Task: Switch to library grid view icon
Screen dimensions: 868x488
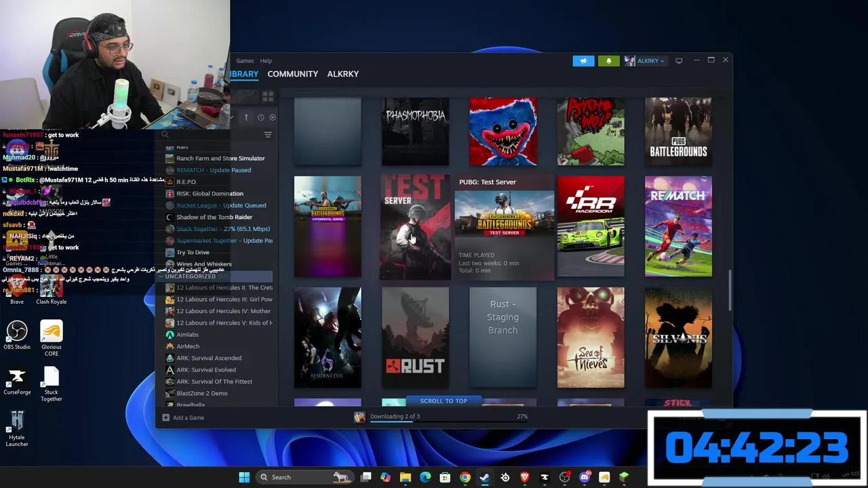Action: coord(268,97)
